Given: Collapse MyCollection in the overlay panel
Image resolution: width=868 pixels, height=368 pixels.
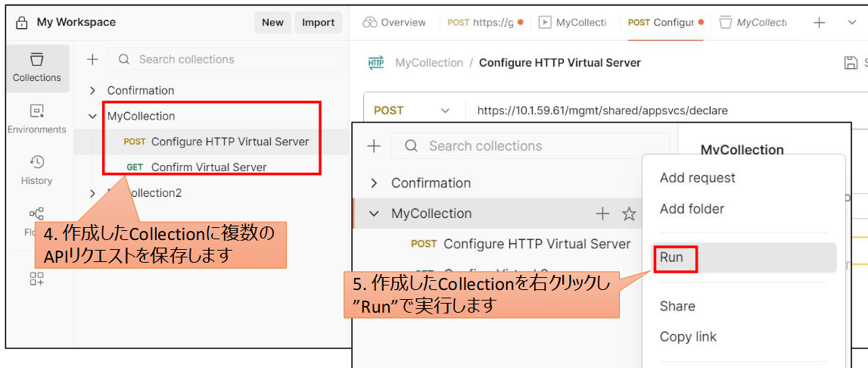Looking at the screenshot, I should [374, 214].
